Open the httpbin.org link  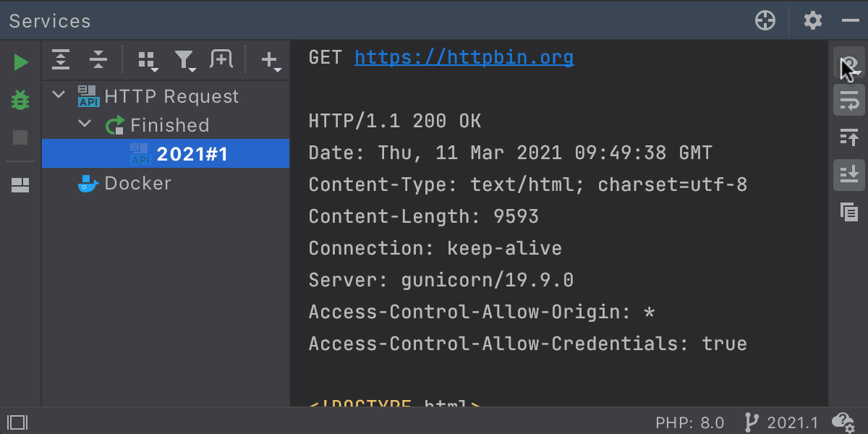tap(464, 57)
